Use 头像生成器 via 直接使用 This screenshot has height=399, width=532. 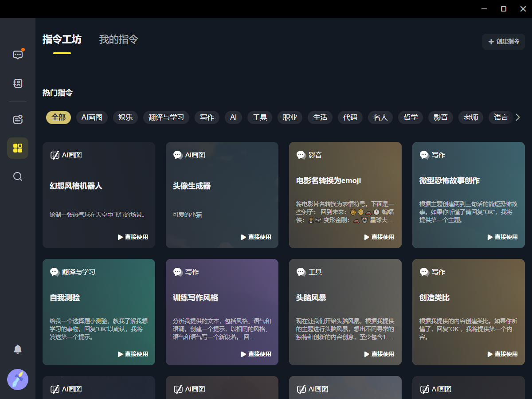click(256, 237)
